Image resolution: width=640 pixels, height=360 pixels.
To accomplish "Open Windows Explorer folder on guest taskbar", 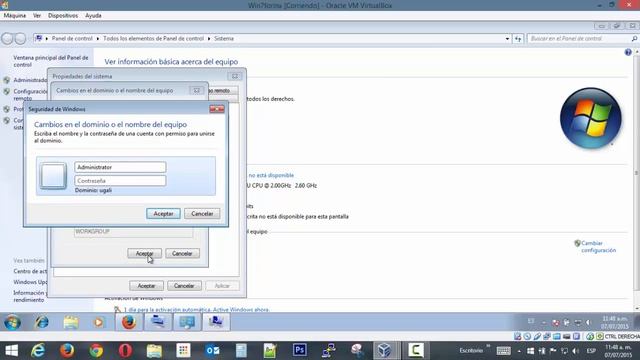I will [x=71, y=322].
